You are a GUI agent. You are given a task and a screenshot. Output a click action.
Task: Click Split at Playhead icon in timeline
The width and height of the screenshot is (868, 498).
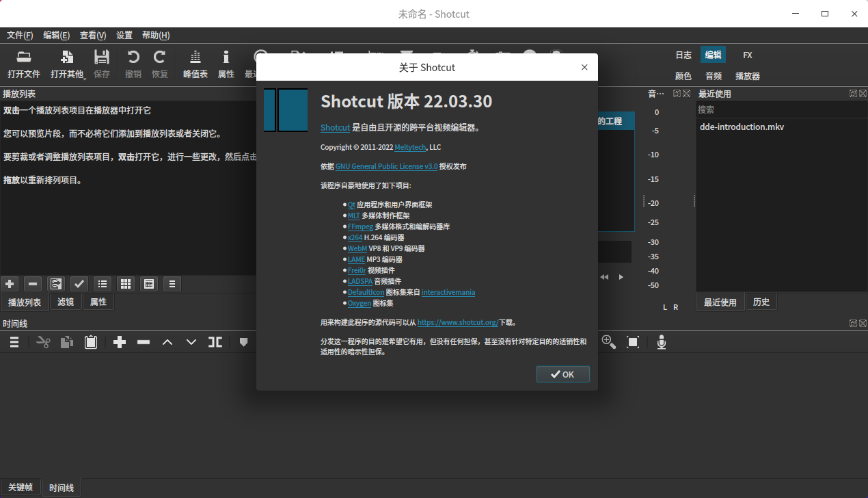click(x=215, y=342)
